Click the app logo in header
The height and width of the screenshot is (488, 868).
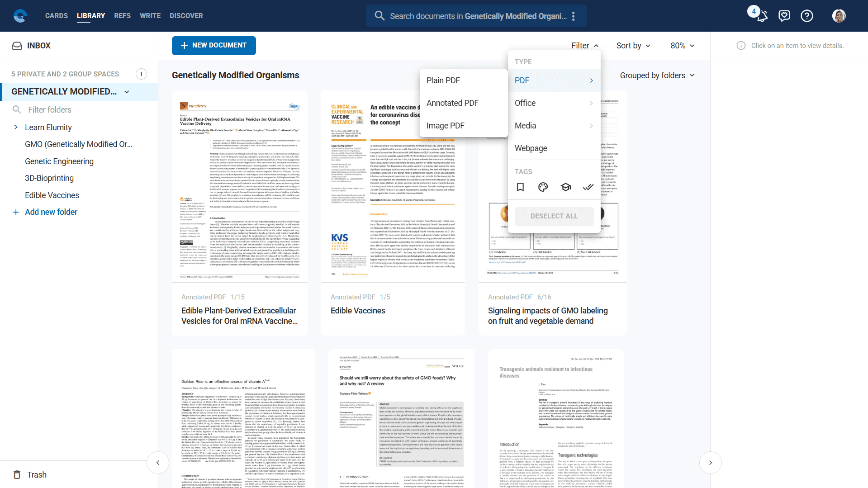pos(20,16)
